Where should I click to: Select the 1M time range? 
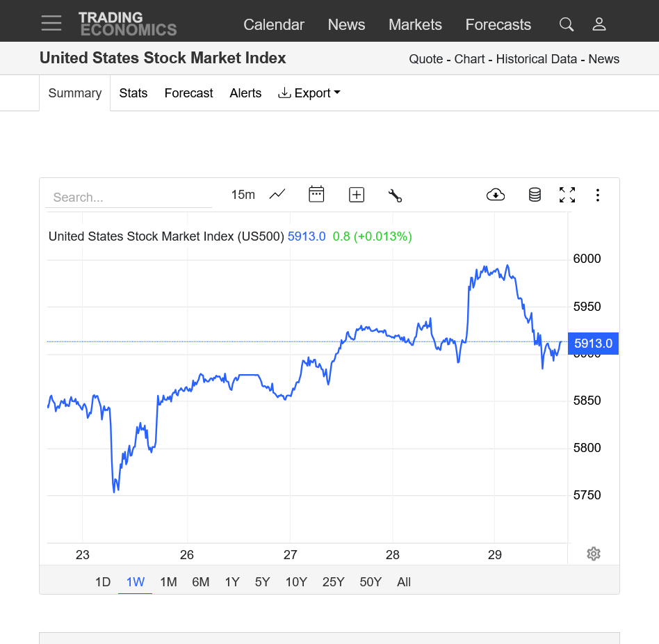click(x=168, y=582)
